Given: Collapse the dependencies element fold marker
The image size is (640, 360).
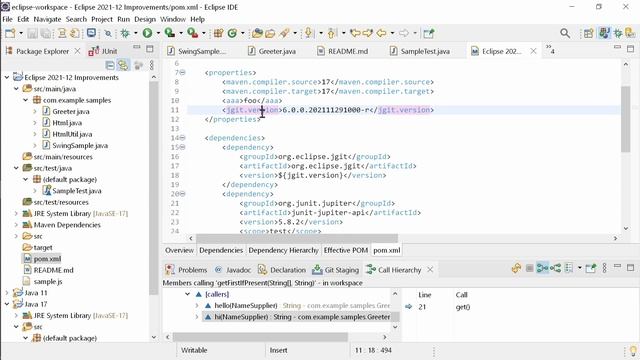Looking at the screenshot, I should 182,138.
